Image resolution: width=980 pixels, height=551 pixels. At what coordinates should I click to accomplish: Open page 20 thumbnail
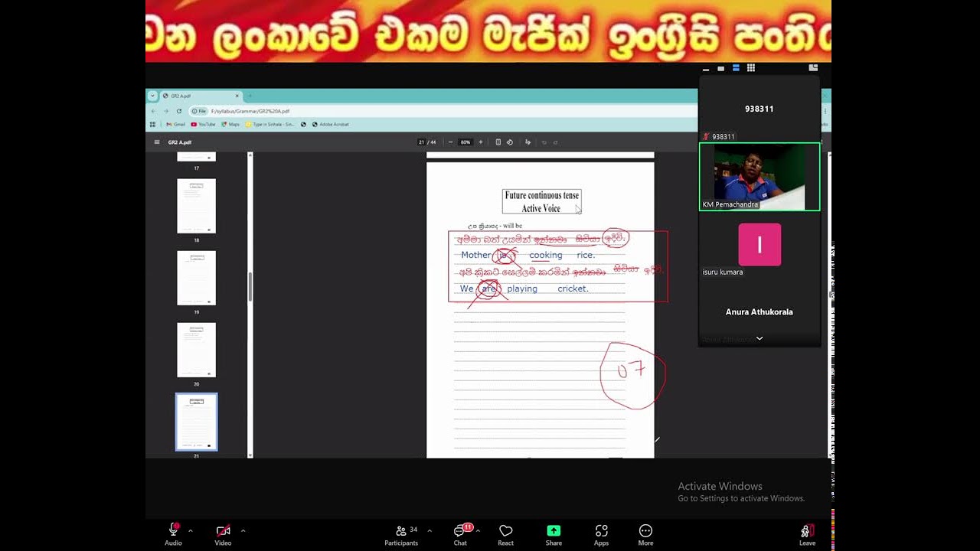click(x=197, y=350)
